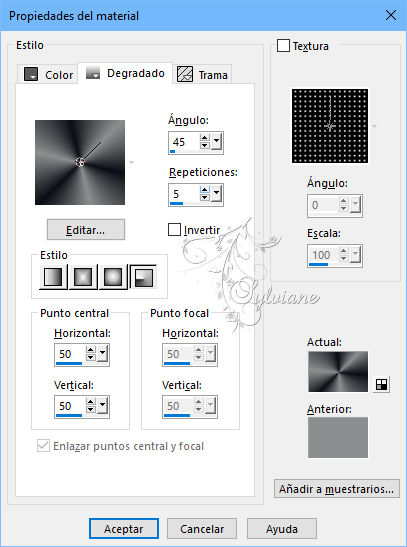The width and height of the screenshot is (407, 547).
Task: Open the Repeticiones dropdown arrow
Action: pyautogui.click(x=216, y=193)
